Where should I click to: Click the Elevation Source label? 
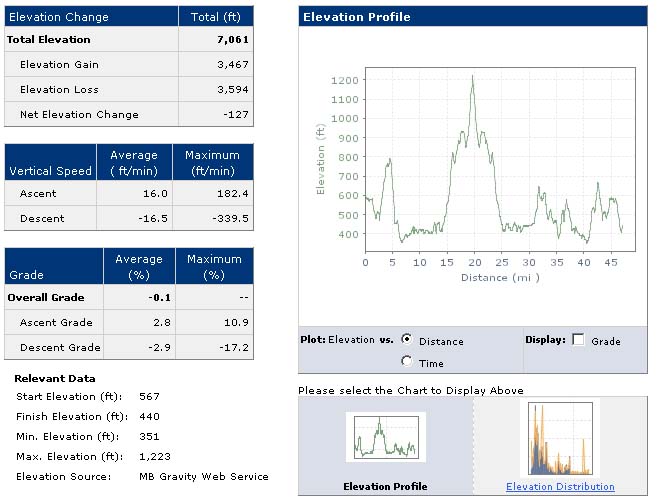coord(64,477)
